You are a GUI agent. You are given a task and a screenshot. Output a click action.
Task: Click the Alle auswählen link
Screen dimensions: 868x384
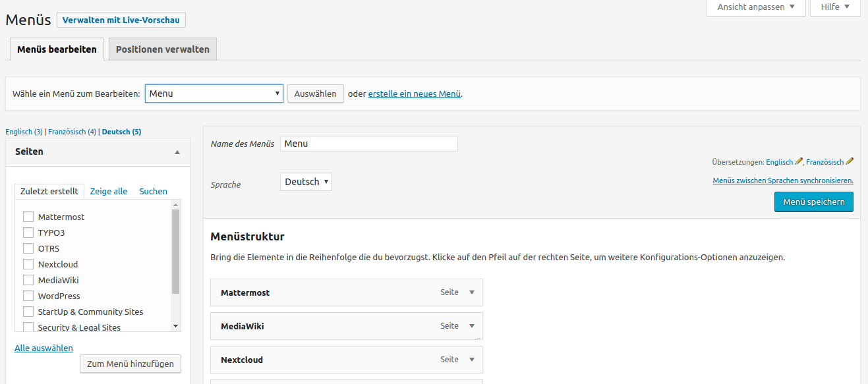(x=43, y=348)
